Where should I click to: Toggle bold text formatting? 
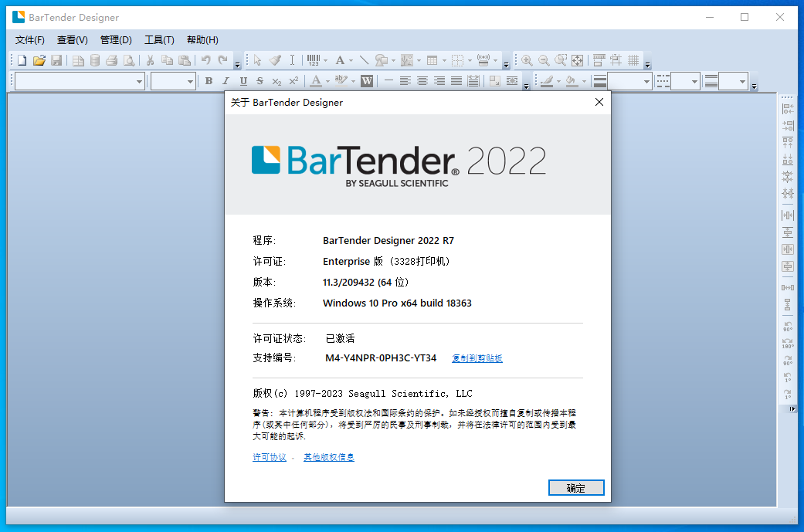click(209, 81)
